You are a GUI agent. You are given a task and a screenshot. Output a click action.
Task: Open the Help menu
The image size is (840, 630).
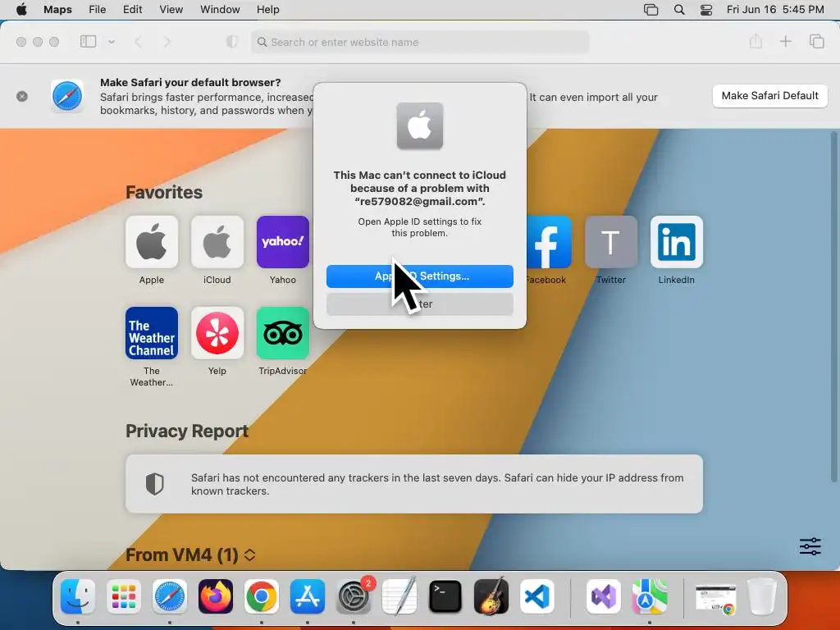268,10
